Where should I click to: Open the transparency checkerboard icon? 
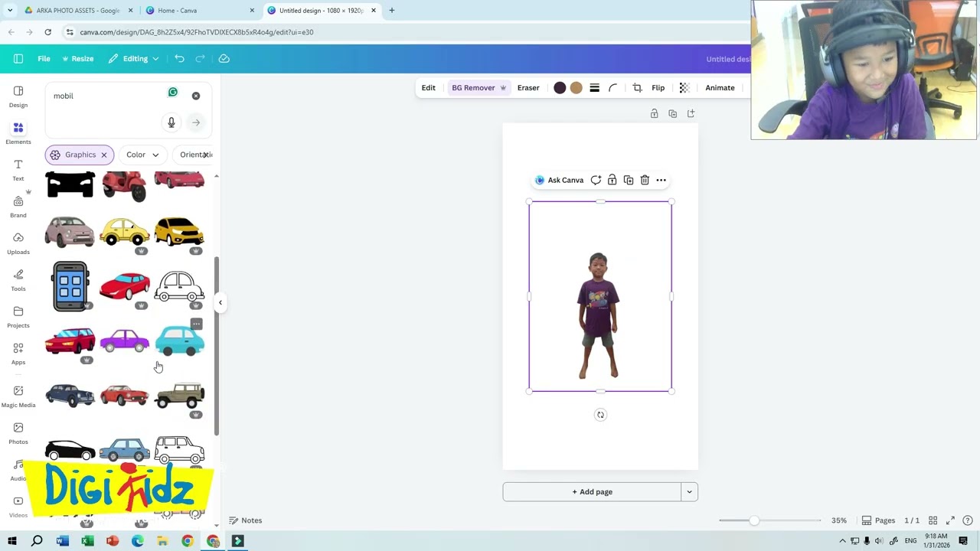click(684, 88)
